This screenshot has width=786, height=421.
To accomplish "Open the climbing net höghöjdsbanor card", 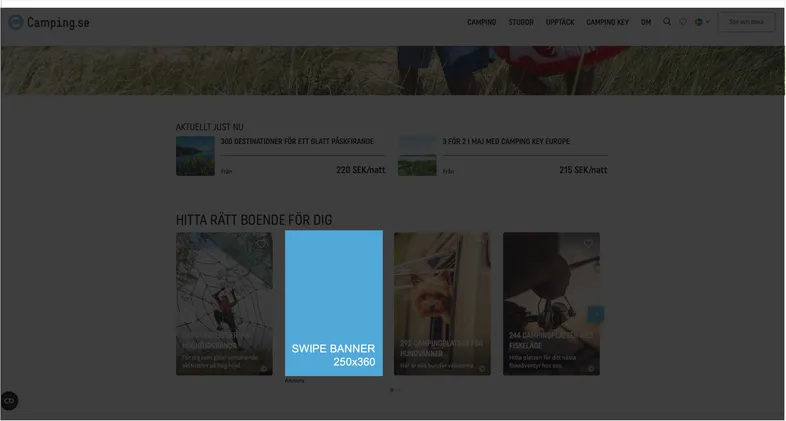I will pos(224,304).
